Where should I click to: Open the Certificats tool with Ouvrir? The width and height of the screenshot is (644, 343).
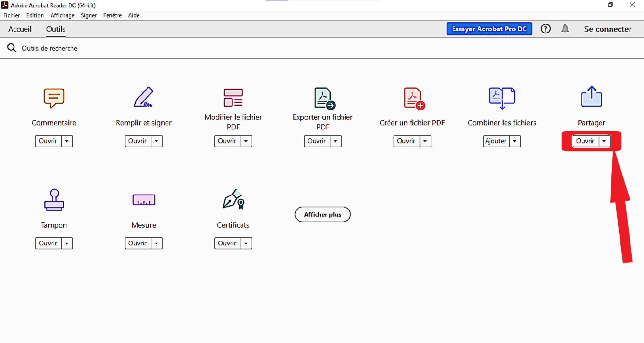pos(227,243)
